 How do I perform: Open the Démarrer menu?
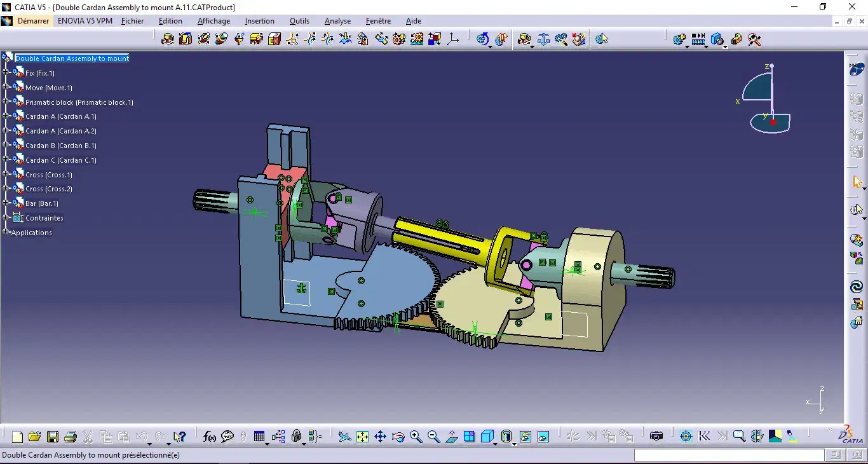click(33, 21)
